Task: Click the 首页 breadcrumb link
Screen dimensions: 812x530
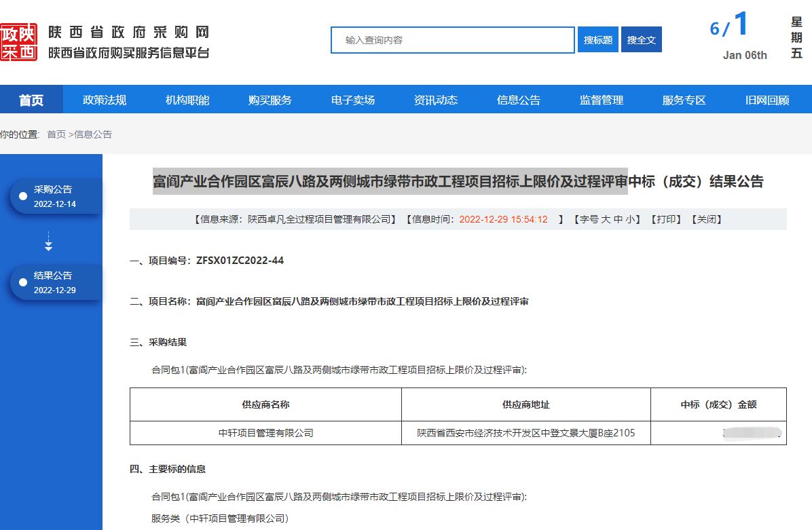Action: tap(56, 134)
